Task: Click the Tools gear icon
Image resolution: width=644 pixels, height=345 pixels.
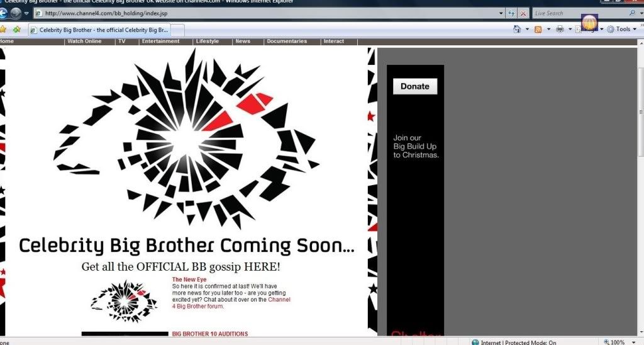Action: 611,29
